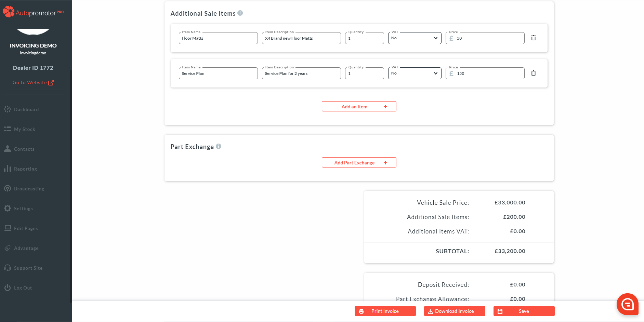Log out using the sidebar
The height and width of the screenshot is (322, 644).
tap(23, 288)
